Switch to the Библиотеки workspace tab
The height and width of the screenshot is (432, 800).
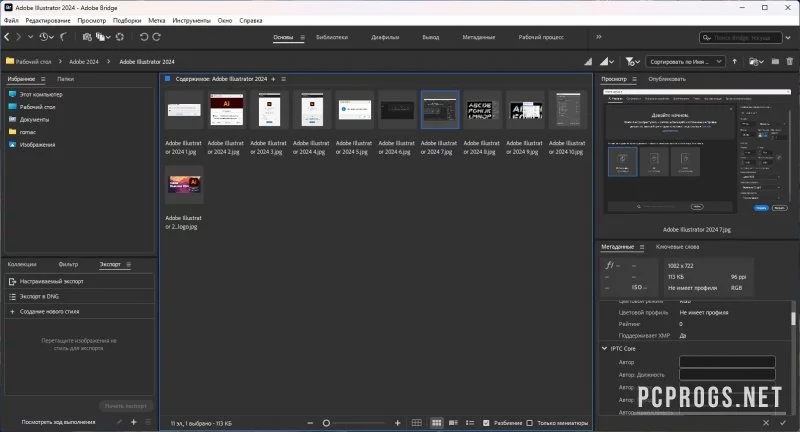pos(332,37)
